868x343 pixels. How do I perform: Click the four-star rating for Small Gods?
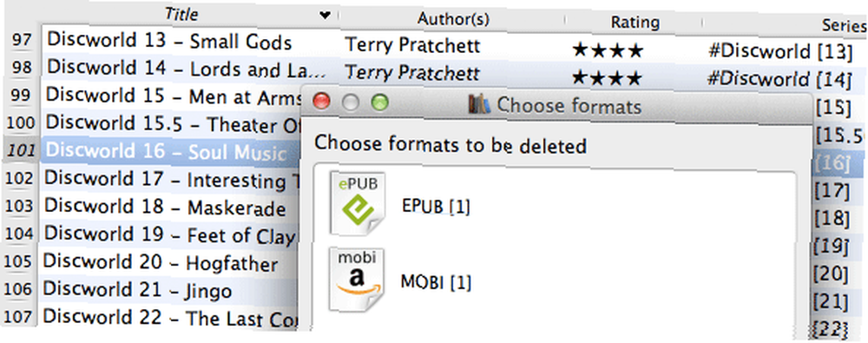click(x=608, y=51)
